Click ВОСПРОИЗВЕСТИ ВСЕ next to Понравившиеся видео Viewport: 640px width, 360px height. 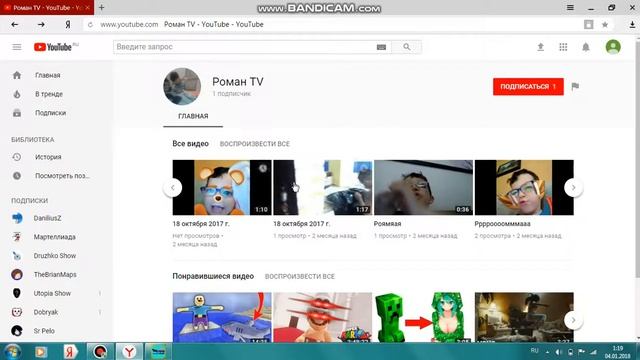300,276
